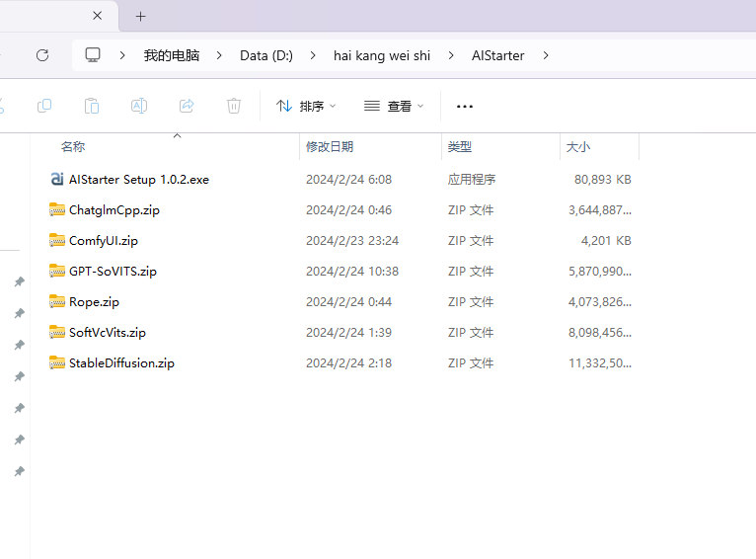Click the date 2024/2/24 6:08
The width and height of the screenshot is (756, 559).
[x=348, y=180]
